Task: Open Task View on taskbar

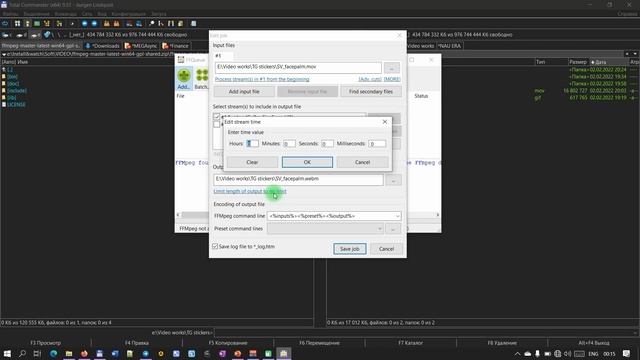Action: tap(38, 353)
